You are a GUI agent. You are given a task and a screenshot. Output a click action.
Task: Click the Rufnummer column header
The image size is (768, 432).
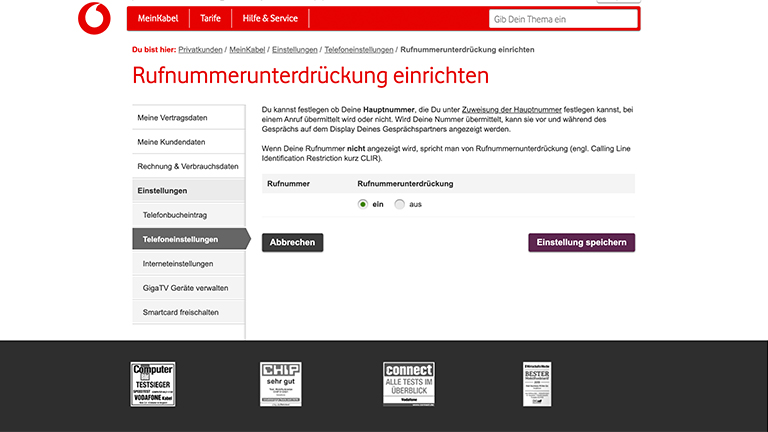(x=288, y=184)
